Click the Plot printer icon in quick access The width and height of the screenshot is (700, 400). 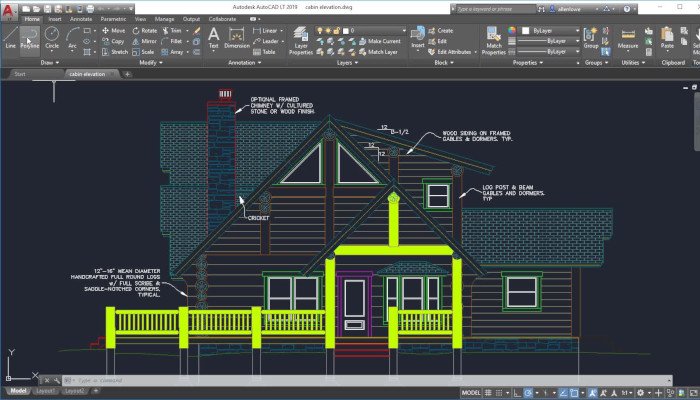[x=91, y=8]
